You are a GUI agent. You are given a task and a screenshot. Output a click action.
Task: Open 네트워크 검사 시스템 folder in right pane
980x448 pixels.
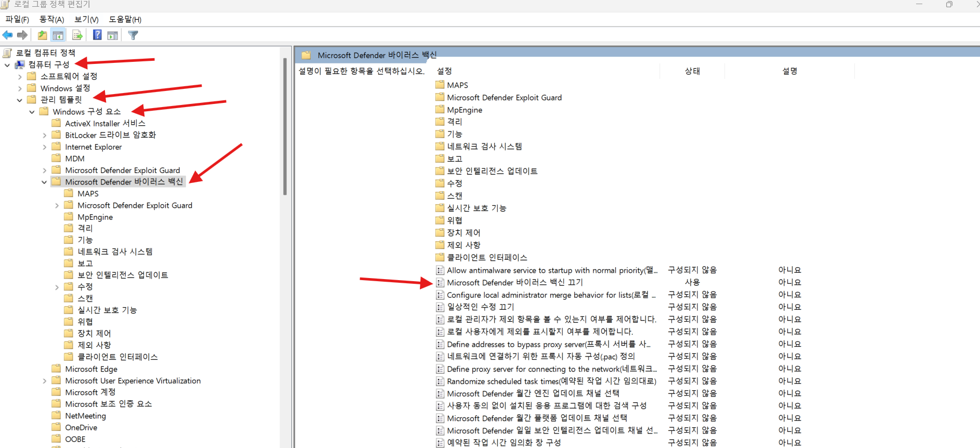pyautogui.click(x=484, y=147)
